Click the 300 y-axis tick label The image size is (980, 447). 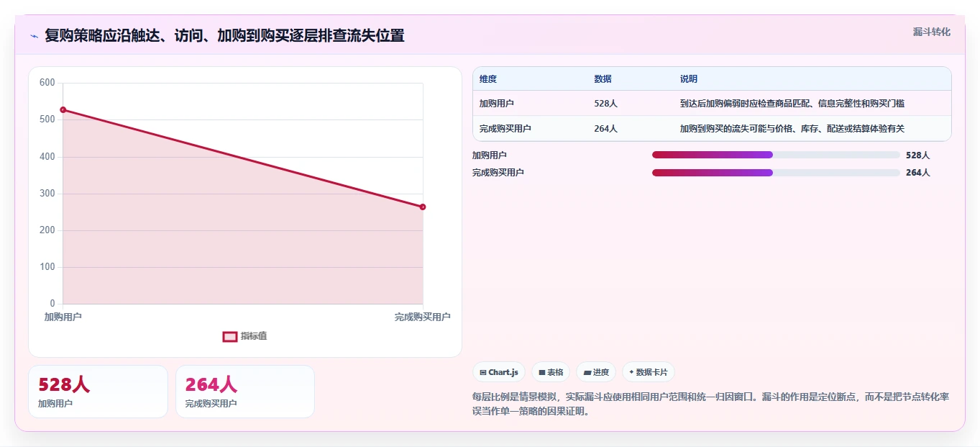(x=47, y=194)
